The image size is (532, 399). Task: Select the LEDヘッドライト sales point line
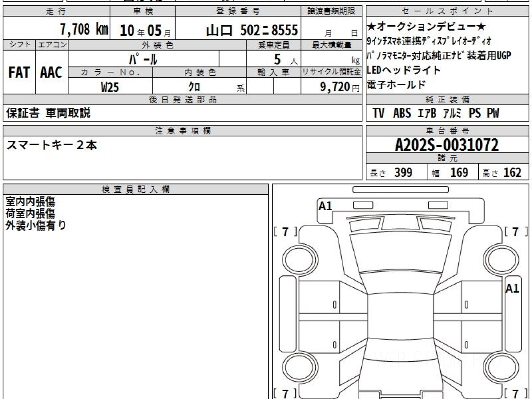(404, 70)
